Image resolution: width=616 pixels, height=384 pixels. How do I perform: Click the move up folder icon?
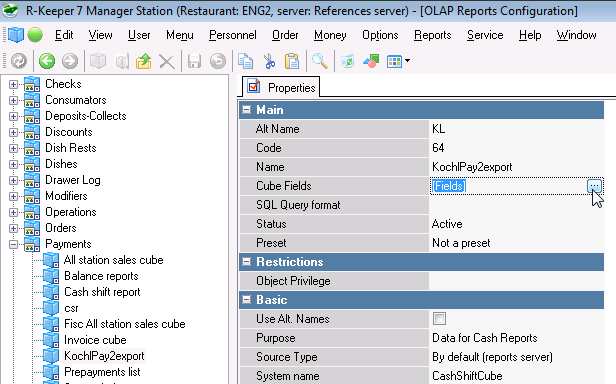click(x=144, y=61)
